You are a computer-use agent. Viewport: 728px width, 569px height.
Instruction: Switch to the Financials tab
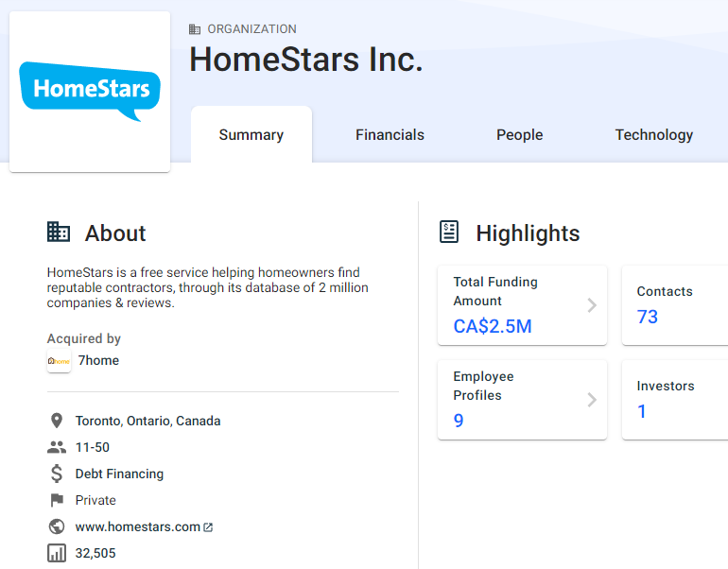point(390,135)
